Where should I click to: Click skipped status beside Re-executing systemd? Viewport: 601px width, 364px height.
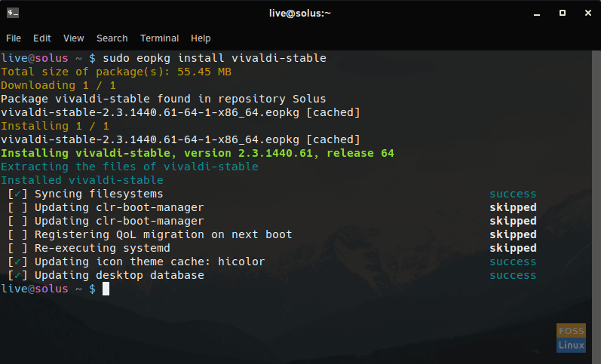[x=513, y=248]
